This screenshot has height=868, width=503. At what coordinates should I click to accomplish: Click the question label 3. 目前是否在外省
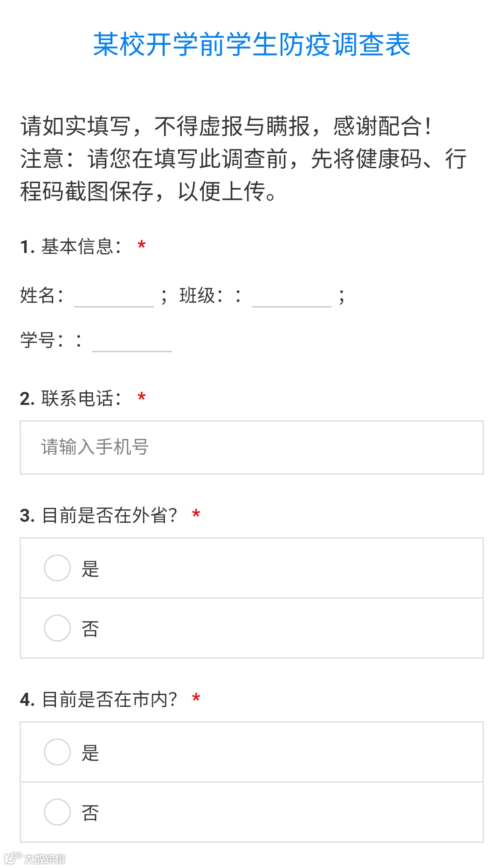99,515
